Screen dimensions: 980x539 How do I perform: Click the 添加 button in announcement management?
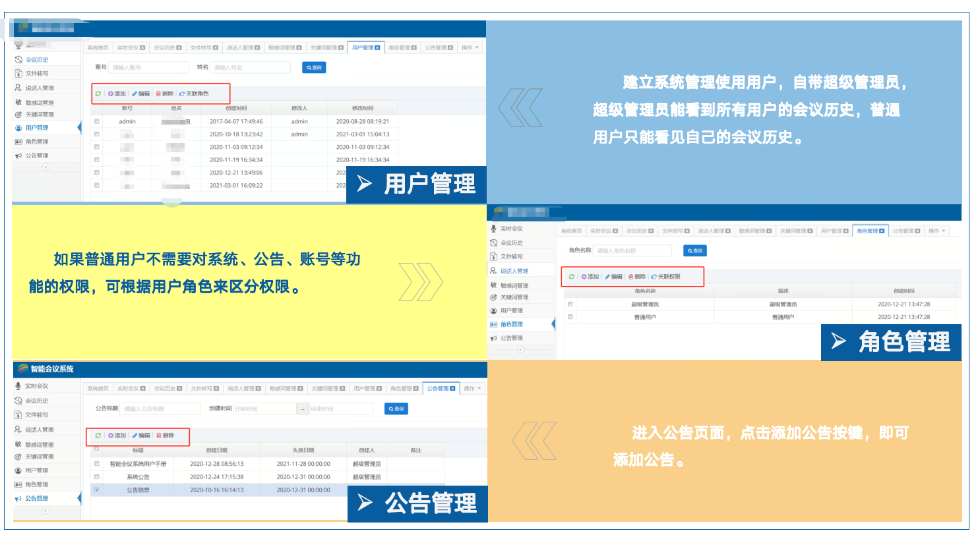pyautogui.click(x=115, y=435)
